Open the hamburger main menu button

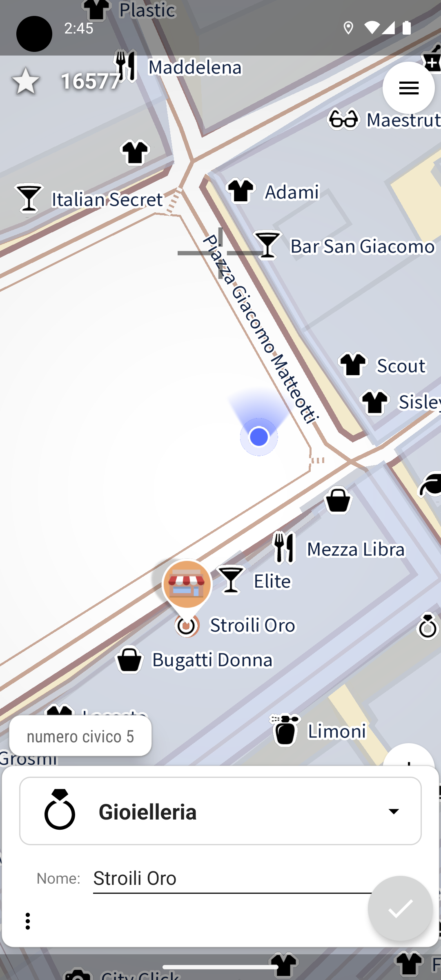pos(408,88)
